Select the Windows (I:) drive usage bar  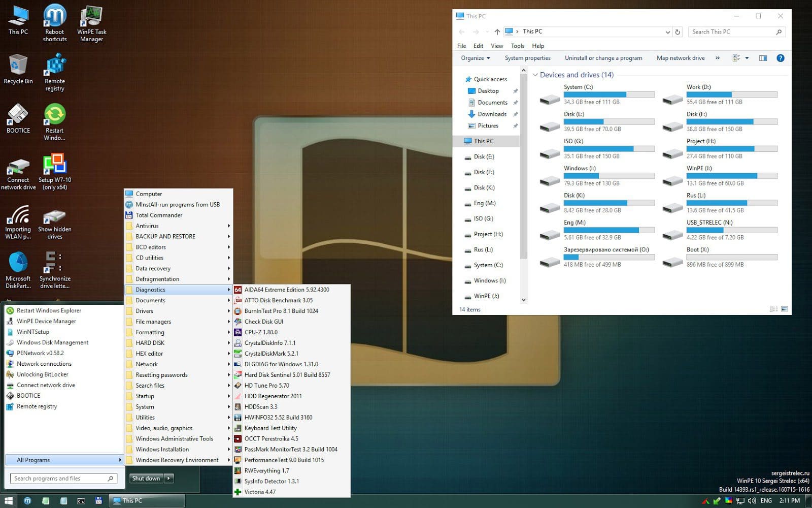[x=609, y=176]
